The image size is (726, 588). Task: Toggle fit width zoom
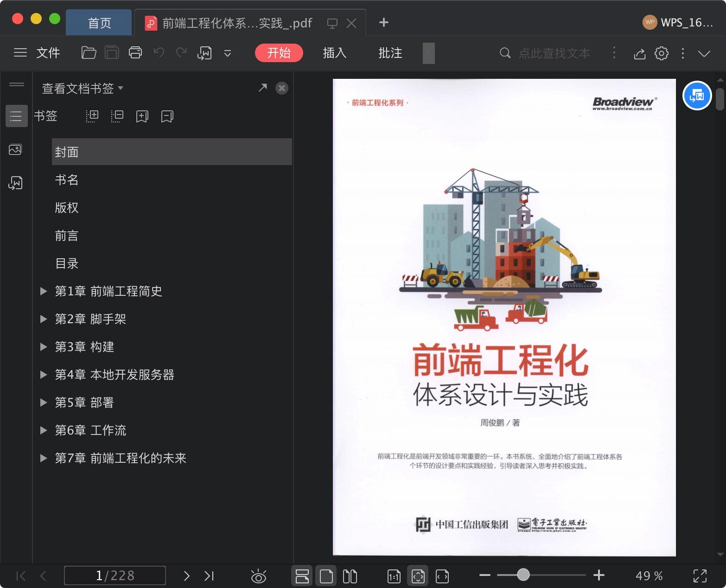442,576
